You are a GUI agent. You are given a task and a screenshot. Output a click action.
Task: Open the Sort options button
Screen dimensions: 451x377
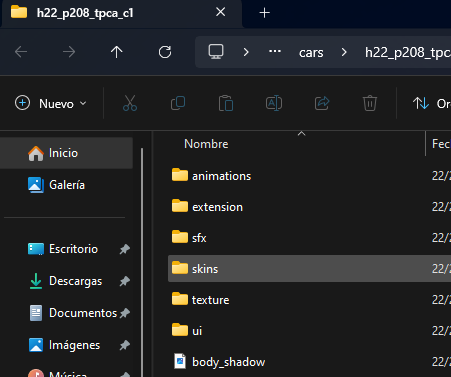[x=431, y=103]
